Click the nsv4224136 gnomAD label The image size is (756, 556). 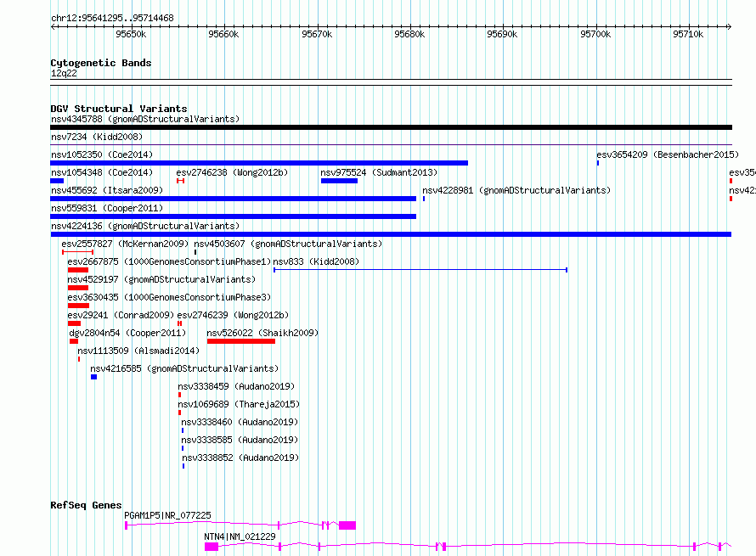pos(145,226)
